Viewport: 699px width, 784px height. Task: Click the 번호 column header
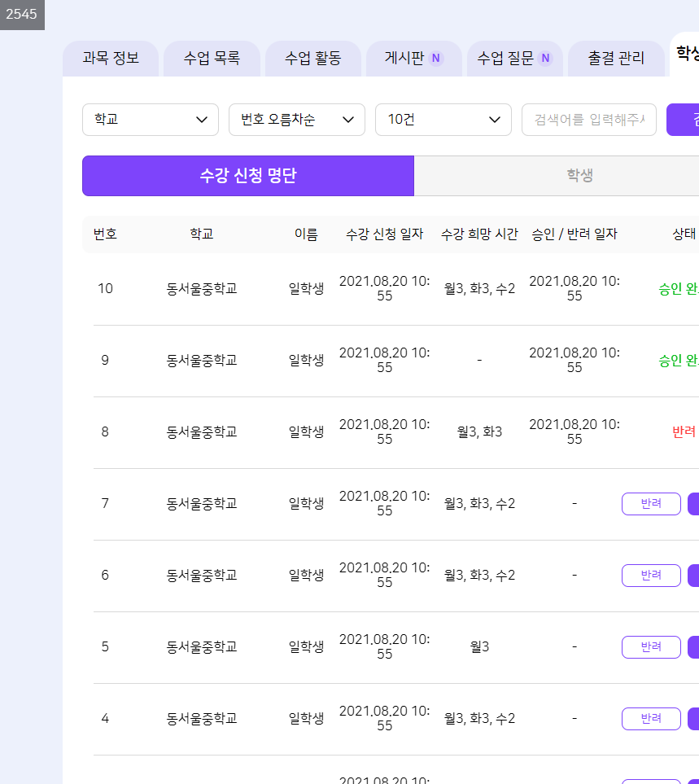pyautogui.click(x=105, y=234)
